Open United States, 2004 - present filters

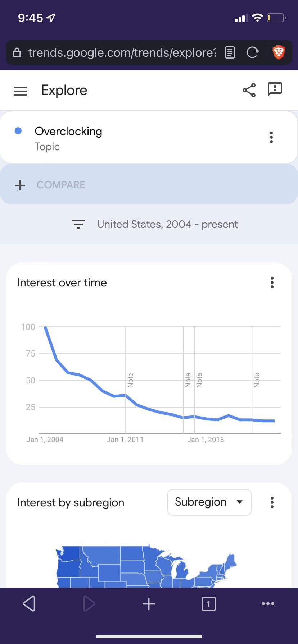(x=167, y=224)
